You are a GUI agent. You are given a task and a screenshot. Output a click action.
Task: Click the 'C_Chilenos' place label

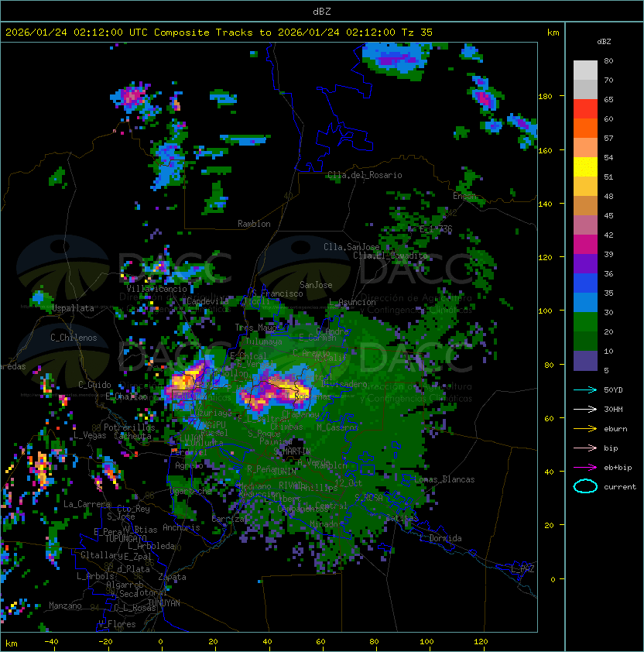click(74, 338)
